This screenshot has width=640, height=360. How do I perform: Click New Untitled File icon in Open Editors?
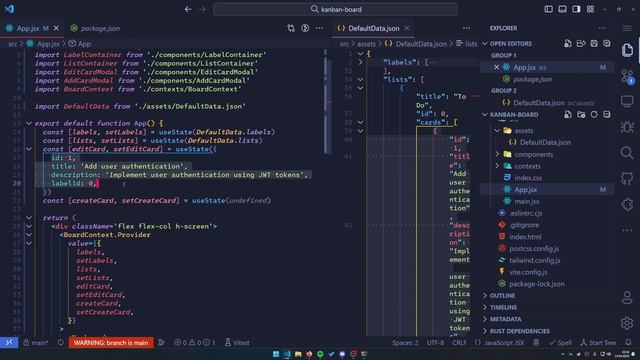[x=568, y=43]
